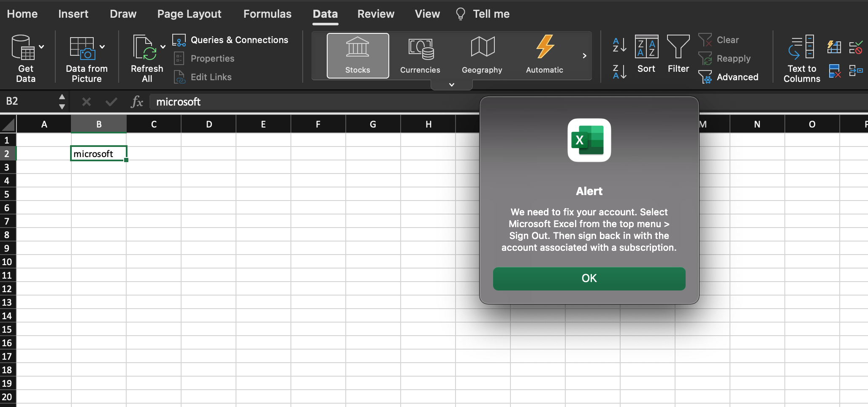Open the Insert tab
The width and height of the screenshot is (868, 407).
click(x=73, y=14)
